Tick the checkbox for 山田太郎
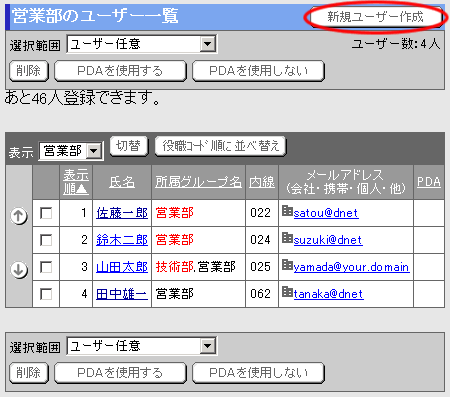 point(46,267)
